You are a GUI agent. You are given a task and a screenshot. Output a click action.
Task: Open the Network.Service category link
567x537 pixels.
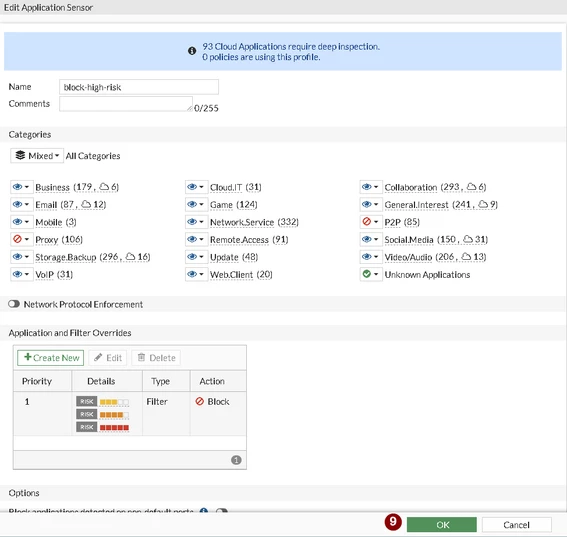(x=242, y=222)
